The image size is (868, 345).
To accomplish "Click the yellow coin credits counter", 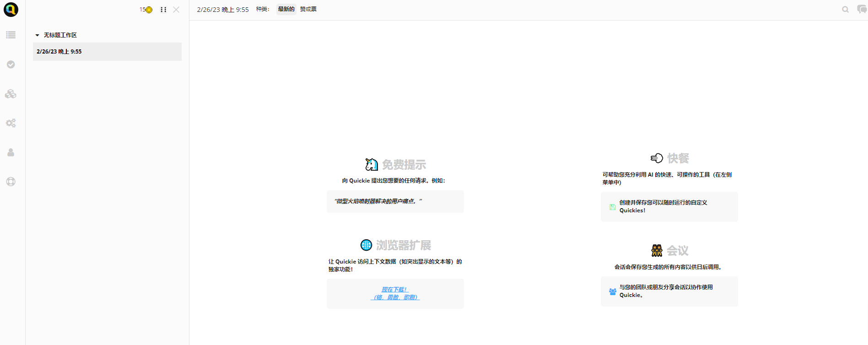I will pyautogui.click(x=146, y=10).
